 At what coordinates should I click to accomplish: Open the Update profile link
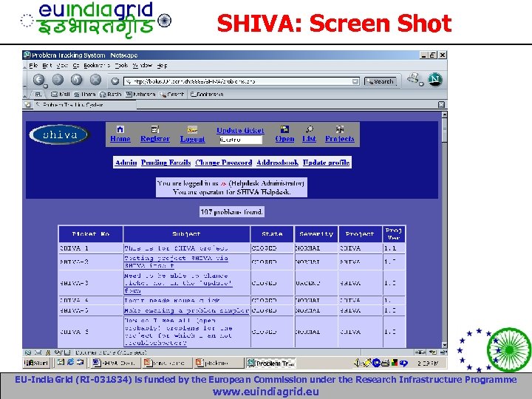click(326, 163)
